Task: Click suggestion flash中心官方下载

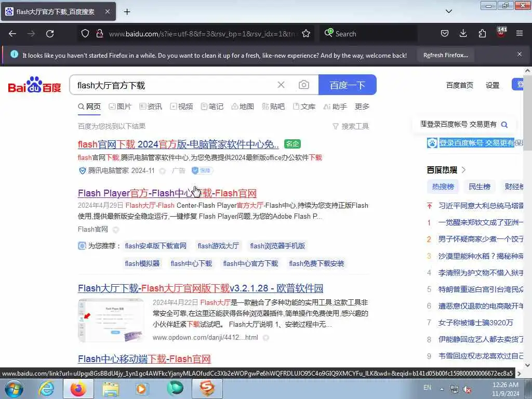Action: 250,263
